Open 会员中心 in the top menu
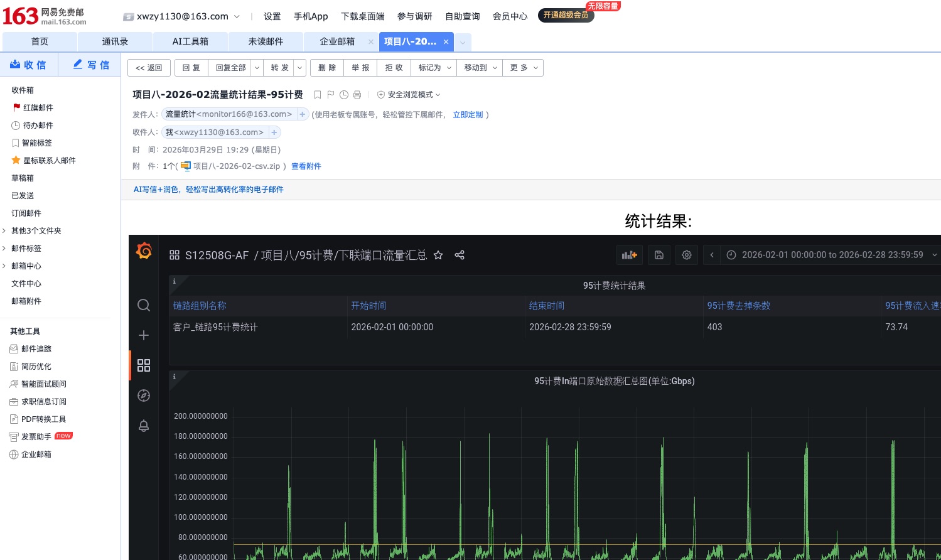This screenshot has height=560, width=941. point(510,16)
